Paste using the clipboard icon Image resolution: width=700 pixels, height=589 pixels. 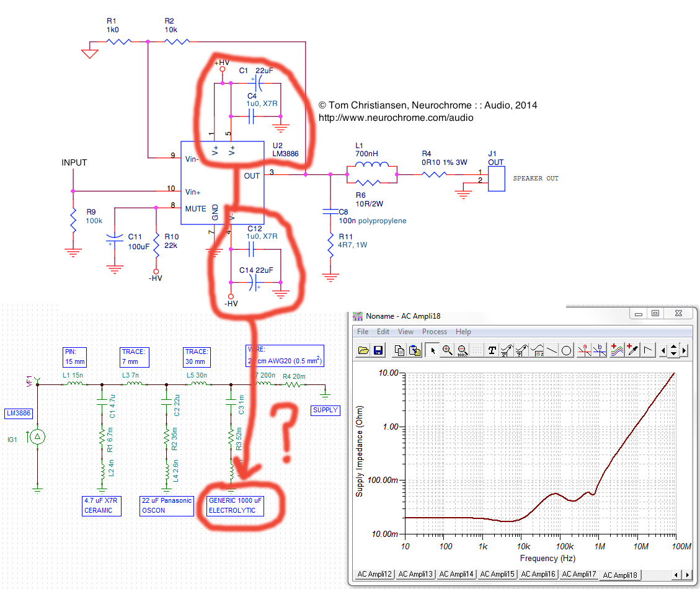(x=415, y=350)
